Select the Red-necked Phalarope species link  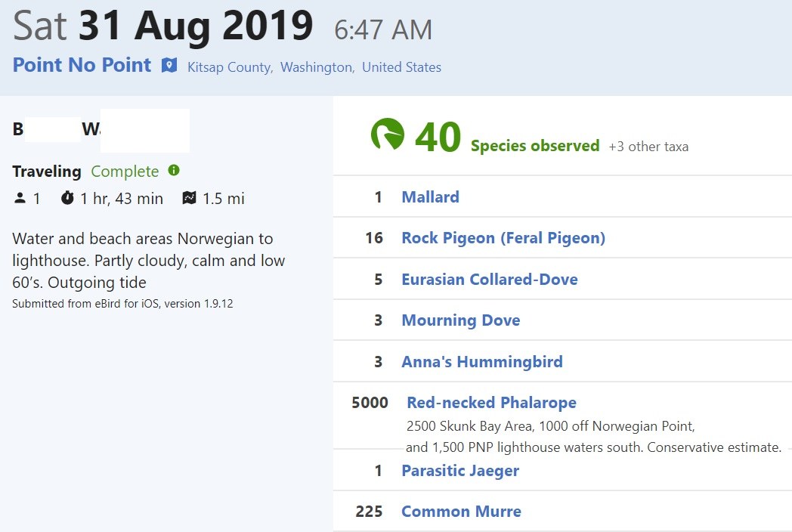tap(491, 403)
